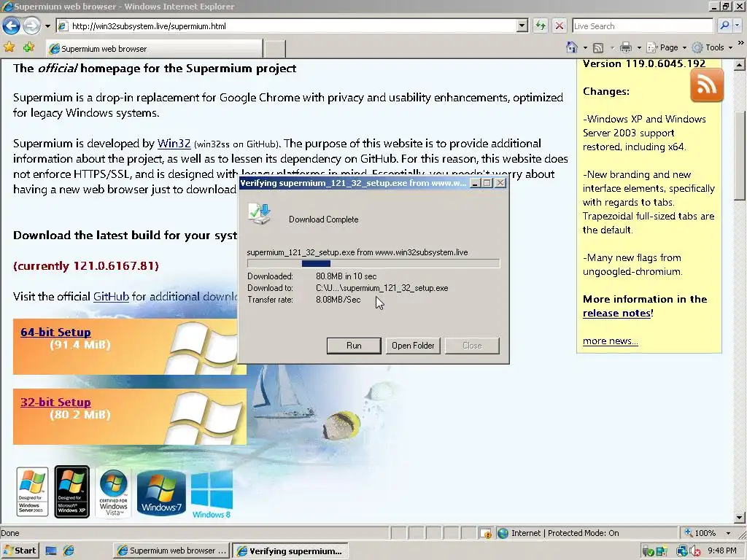Expand the Print options dropdown arrow
Screen dimensions: 747x560
pyautogui.click(x=639, y=47)
